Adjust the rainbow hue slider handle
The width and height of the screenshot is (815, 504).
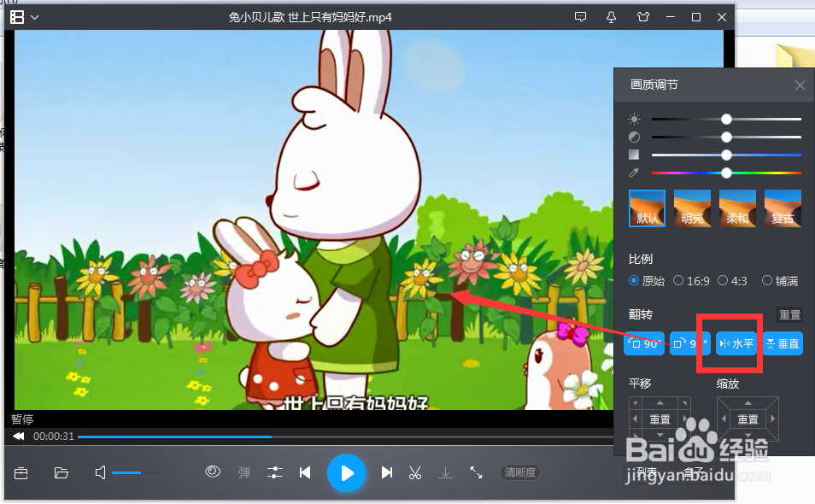pos(727,173)
